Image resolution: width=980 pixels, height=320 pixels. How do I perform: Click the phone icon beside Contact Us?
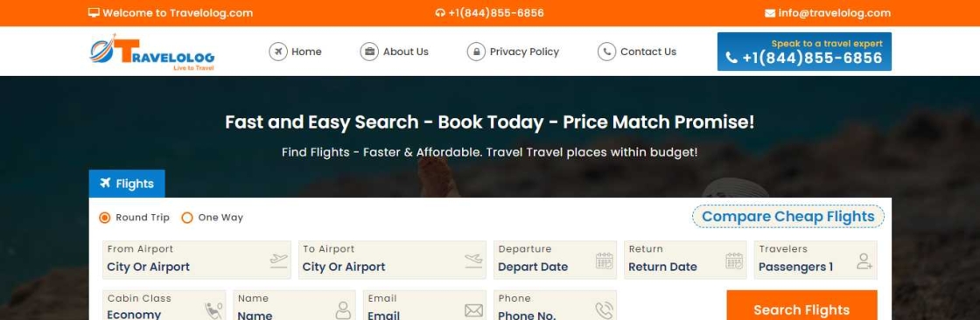[x=607, y=52]
